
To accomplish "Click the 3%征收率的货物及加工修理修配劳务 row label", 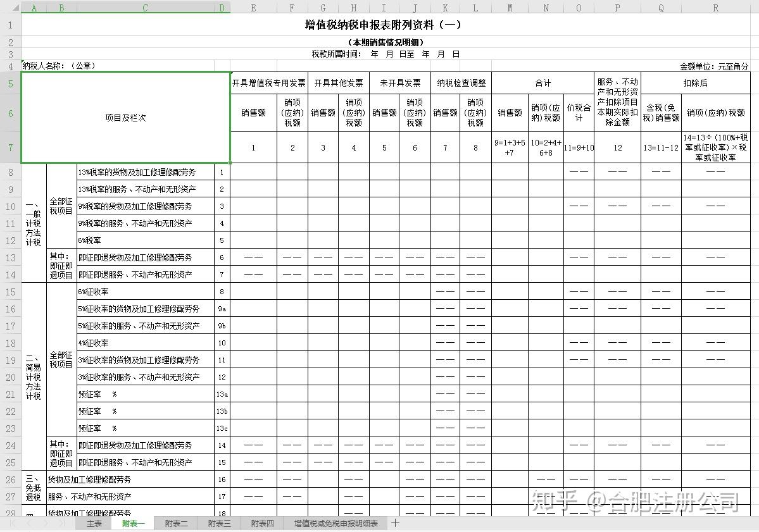I will pyautogui.click(x=145, y=360).
